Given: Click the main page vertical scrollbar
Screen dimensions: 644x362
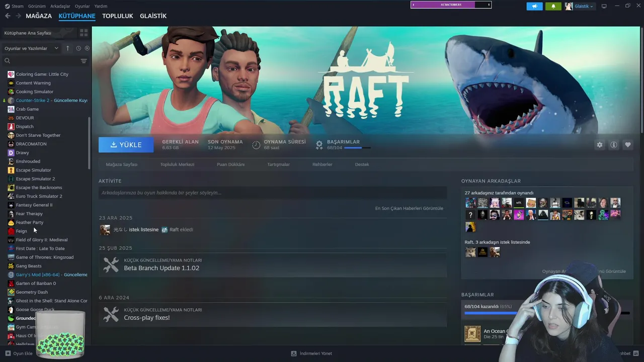Looking at the screenshot, I should click(642, 80).
